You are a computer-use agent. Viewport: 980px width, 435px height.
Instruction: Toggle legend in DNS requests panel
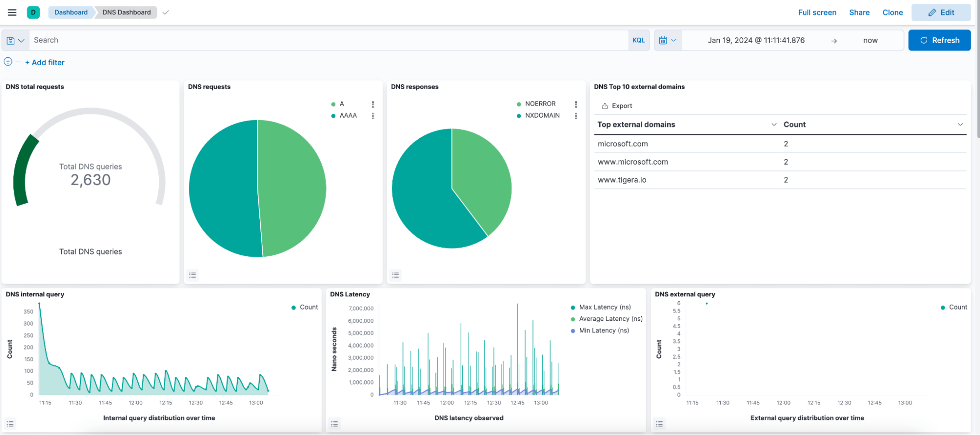pos(193,275)
